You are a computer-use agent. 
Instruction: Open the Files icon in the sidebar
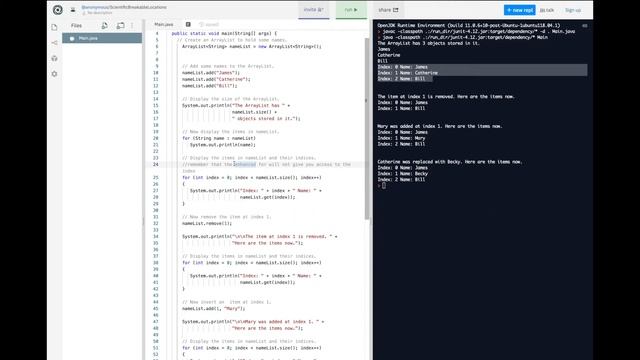pos(54,27)
